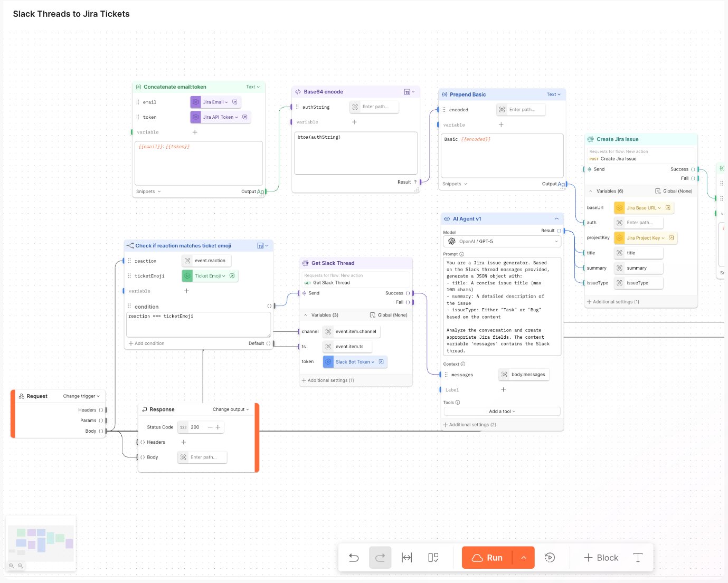Click Global (None) in Get Slack Thread
Screen dimensions: 728x583
[x=389, y=315]
